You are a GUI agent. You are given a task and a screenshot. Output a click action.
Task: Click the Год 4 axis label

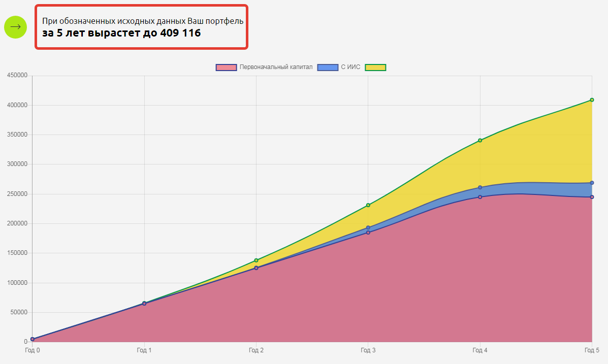pyautogui.click(x=480, y=350)
